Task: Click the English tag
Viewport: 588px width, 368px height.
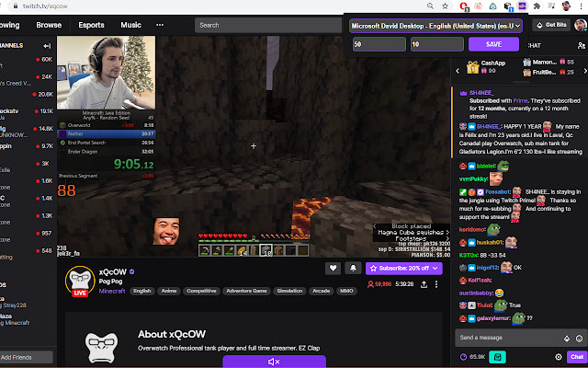Action: point(142,291)
